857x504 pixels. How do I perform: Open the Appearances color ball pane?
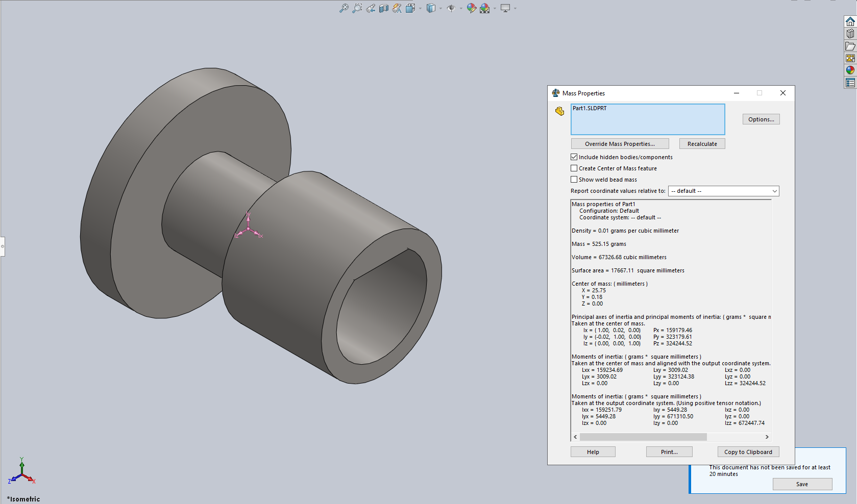(x=850, y=70)
